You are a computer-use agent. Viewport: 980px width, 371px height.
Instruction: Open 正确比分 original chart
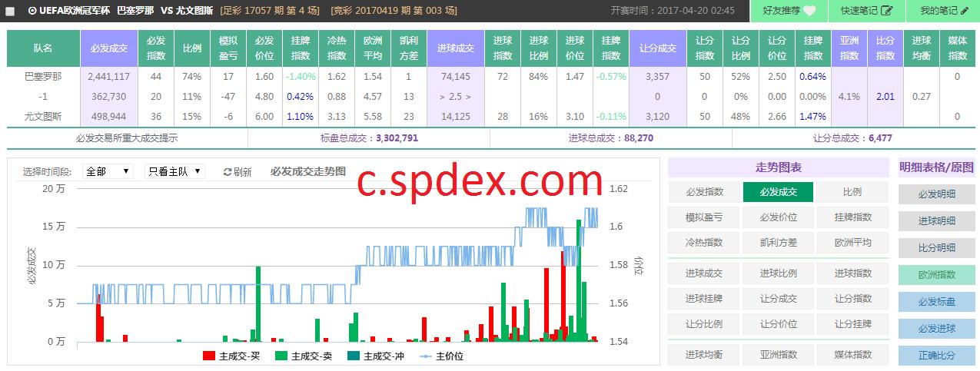936,356
